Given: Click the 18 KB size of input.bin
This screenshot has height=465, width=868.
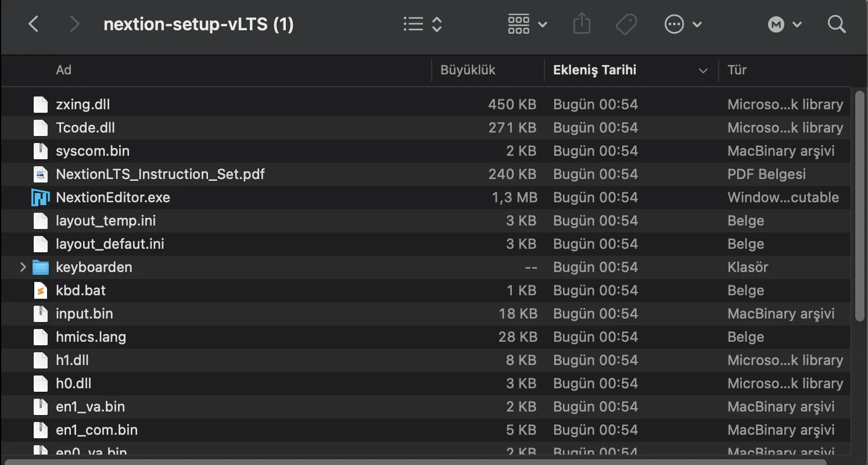Looking at the screenshot, I should point(518,314).
